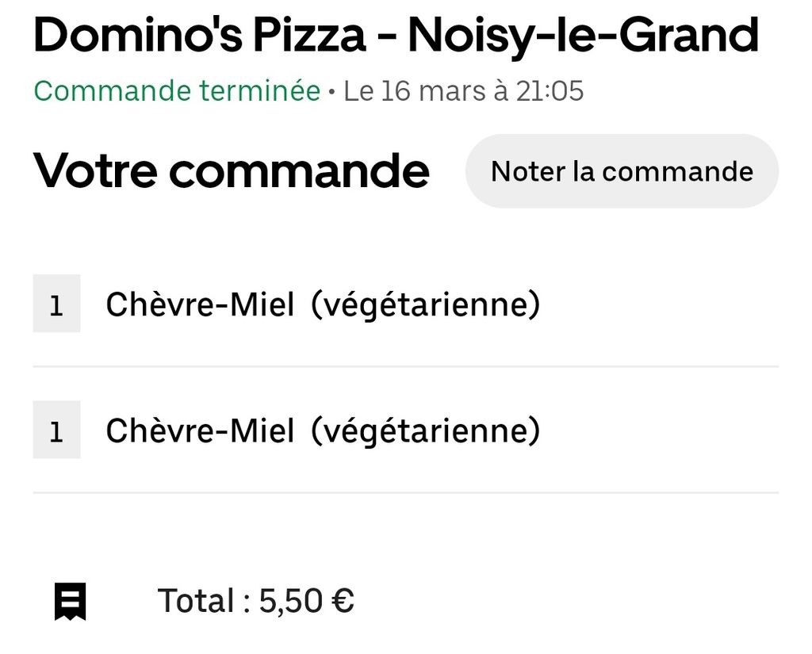Select the first Chèvre-Miel item name

click(x=200, y=304)
